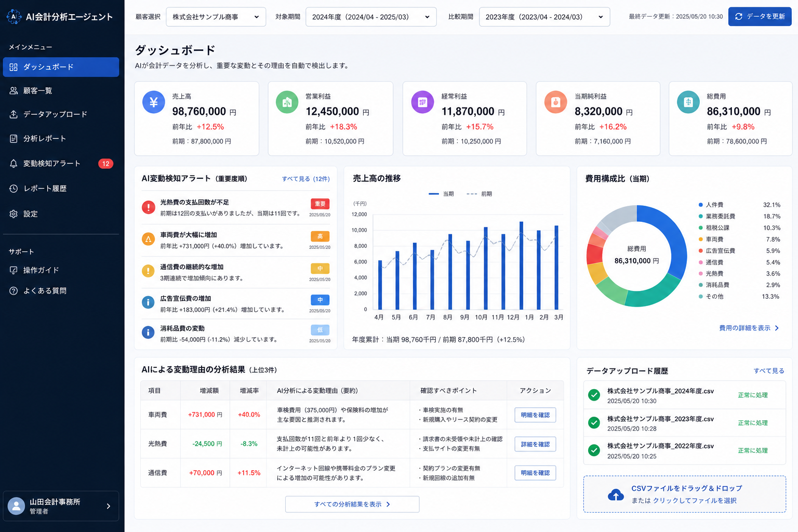
Task: Click the 顧客一覧 people icon
Action: (14, 90)
